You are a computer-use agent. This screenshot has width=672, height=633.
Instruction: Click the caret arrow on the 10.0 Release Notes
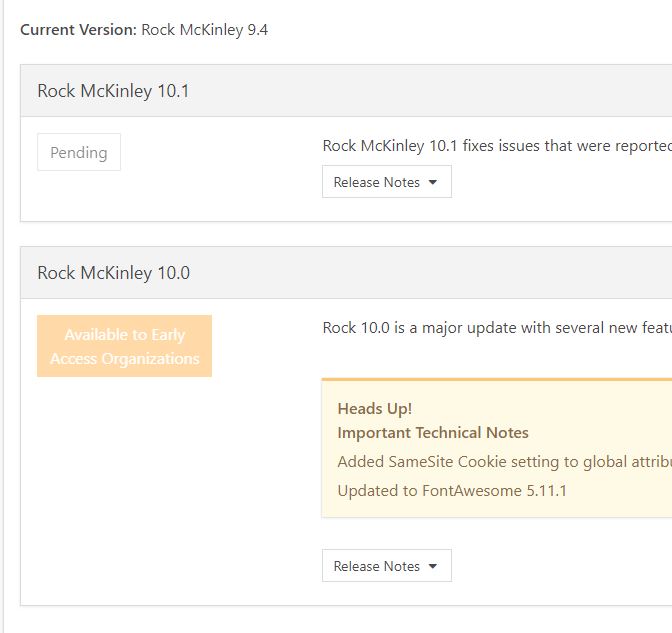(433, 566)
